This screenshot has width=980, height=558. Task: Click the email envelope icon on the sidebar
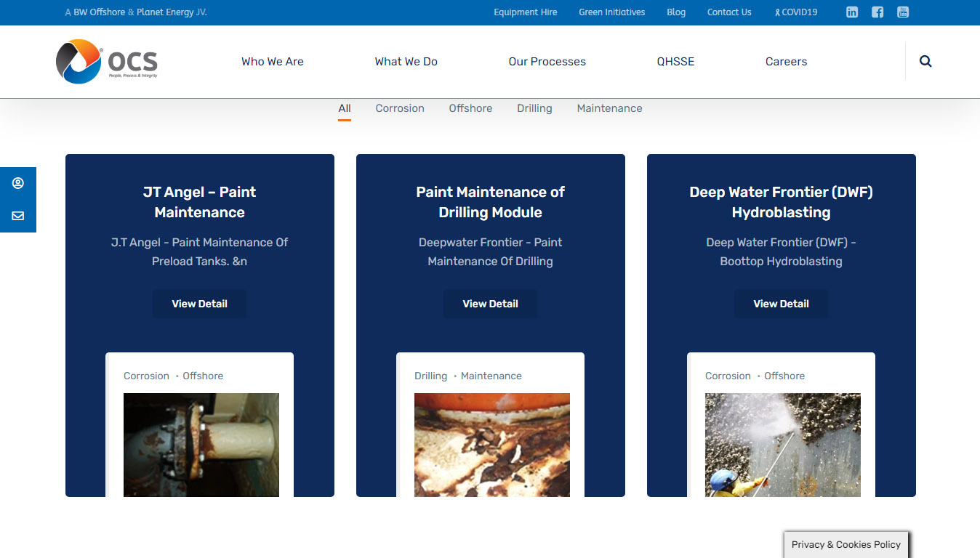coord(18,216)
